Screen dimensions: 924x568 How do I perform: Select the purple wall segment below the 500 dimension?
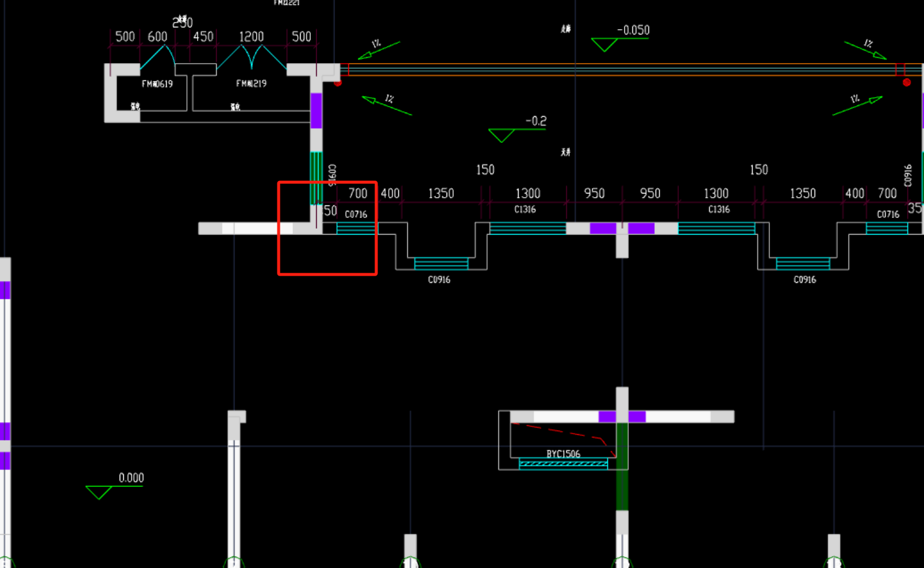tap(316, 111)
